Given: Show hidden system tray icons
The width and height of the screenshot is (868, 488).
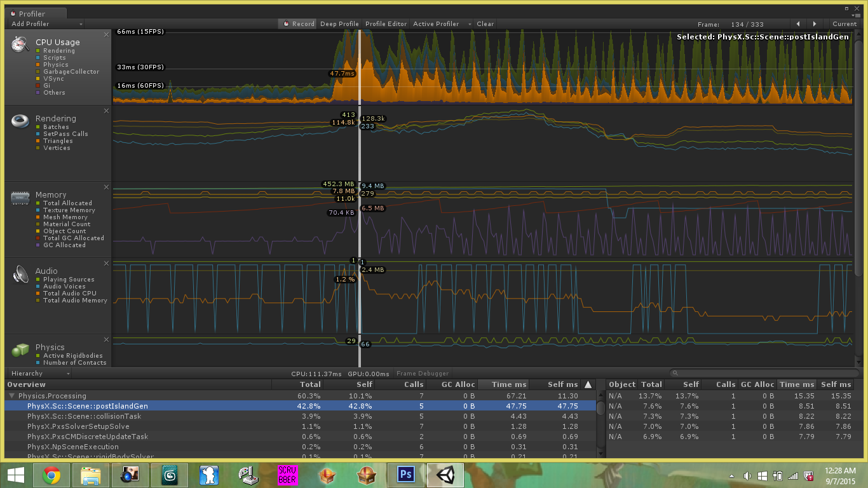Looking at the screenshot, I should point(733,476).
